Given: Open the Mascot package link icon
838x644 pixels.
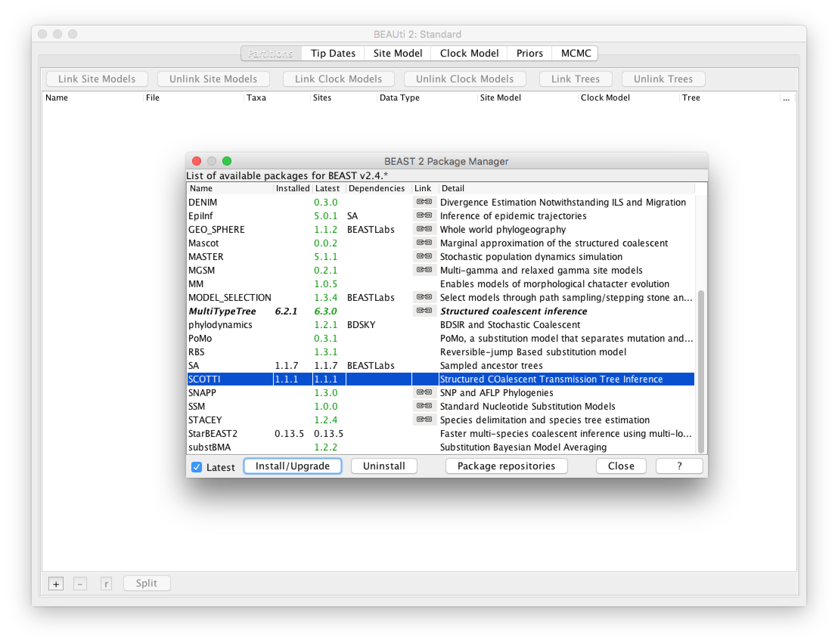Looking at the screenshot, I should [x=424, y=243].
